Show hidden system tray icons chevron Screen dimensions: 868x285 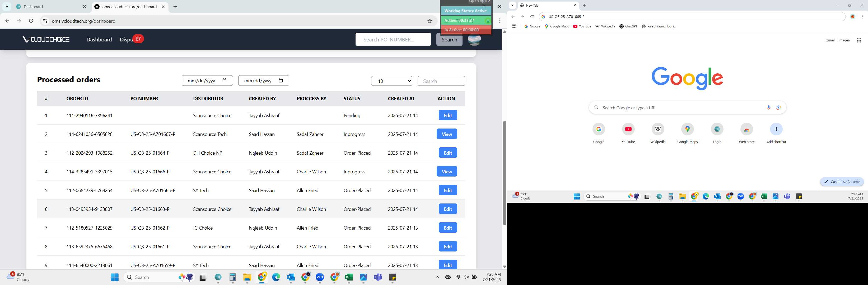point(437,277)
